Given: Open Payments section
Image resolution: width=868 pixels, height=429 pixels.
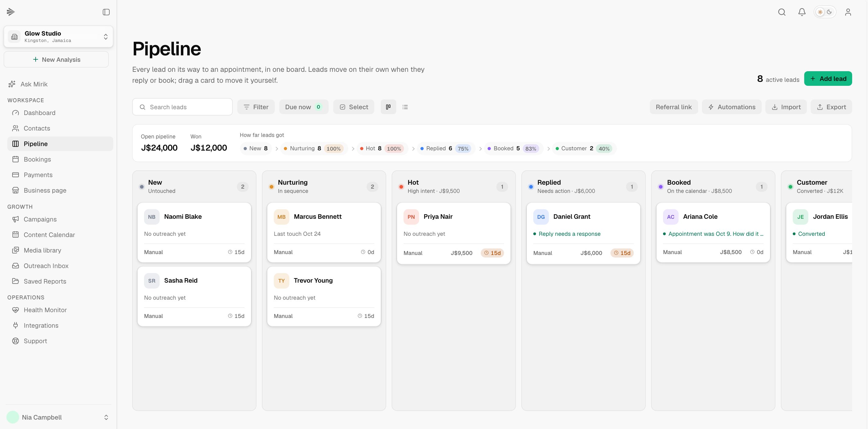Looking at the screenshot, I should pos(60,175).
